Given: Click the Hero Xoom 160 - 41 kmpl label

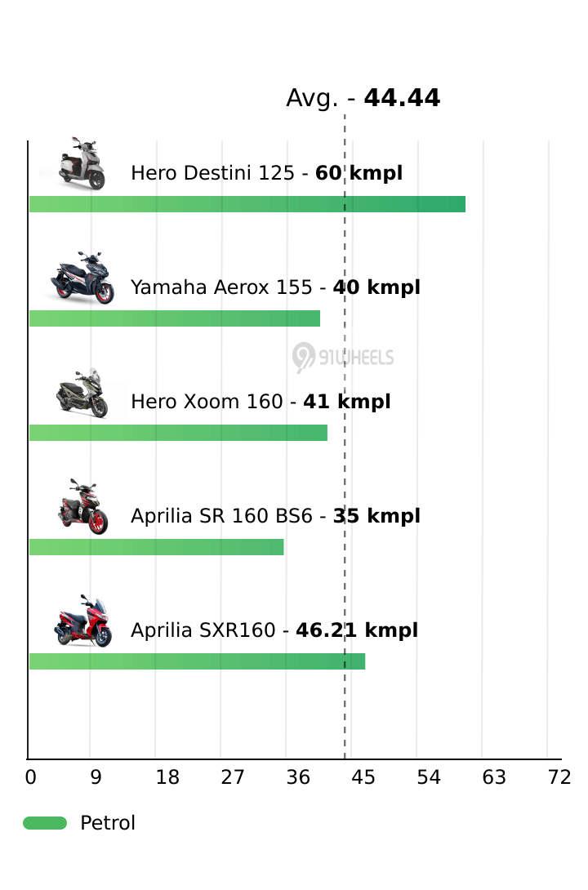Looking at the screenshot, I should [x=261, y=402].
